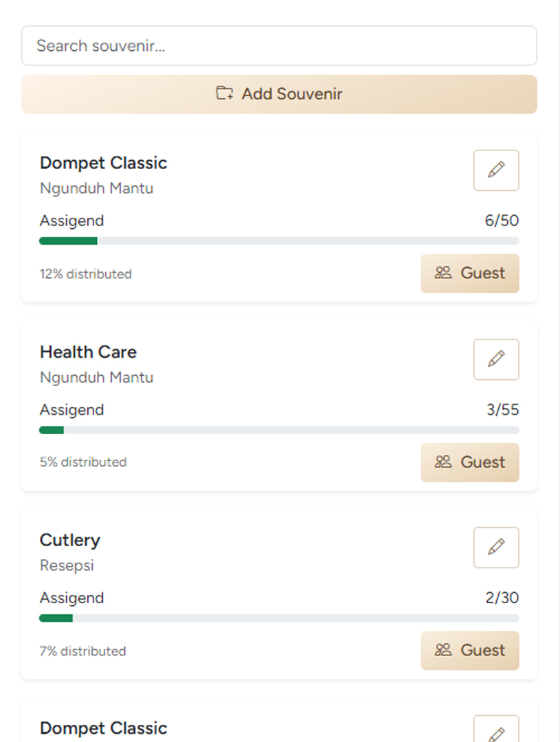Click the Cutlery souvenir name

[x=70, y=540]
